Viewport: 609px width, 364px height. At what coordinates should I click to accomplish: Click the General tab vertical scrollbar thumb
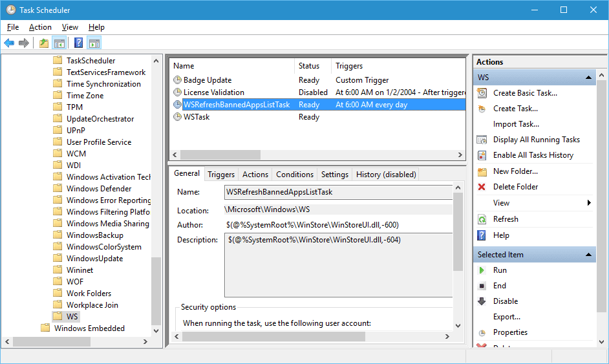[458, 231]
